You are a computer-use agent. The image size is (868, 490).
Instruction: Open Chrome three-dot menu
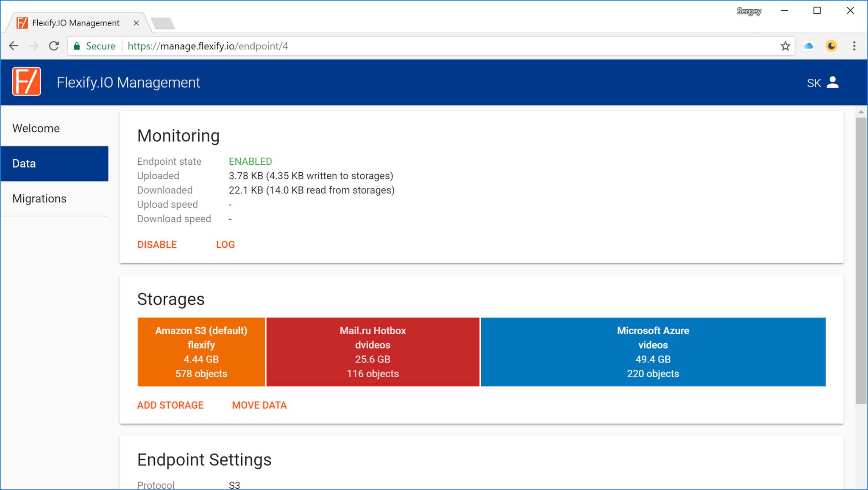854,46
